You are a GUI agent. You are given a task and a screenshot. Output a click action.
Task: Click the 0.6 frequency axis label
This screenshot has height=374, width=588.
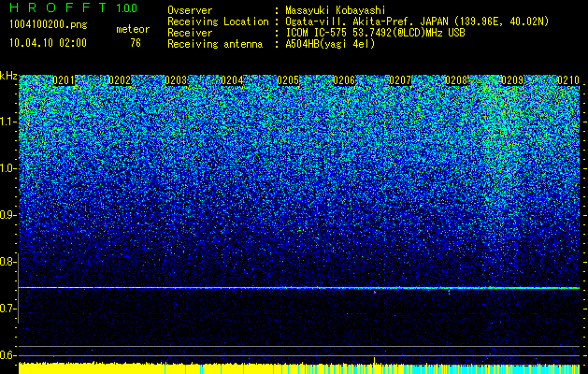coord(7,355)
